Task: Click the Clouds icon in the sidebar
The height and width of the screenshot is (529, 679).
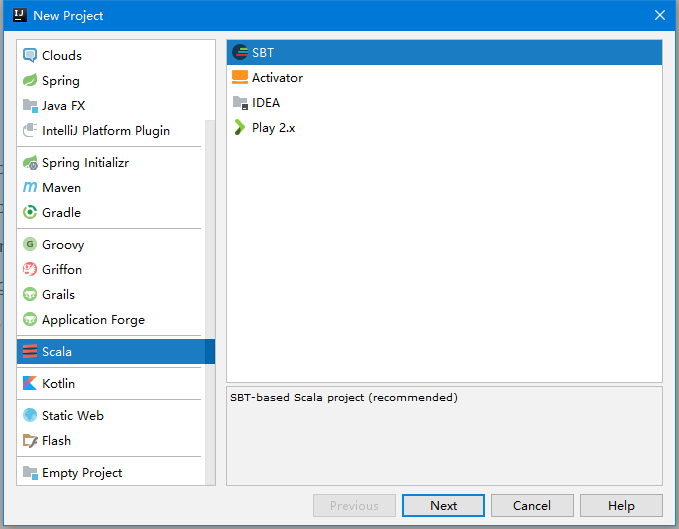Action: pos(30,56)
